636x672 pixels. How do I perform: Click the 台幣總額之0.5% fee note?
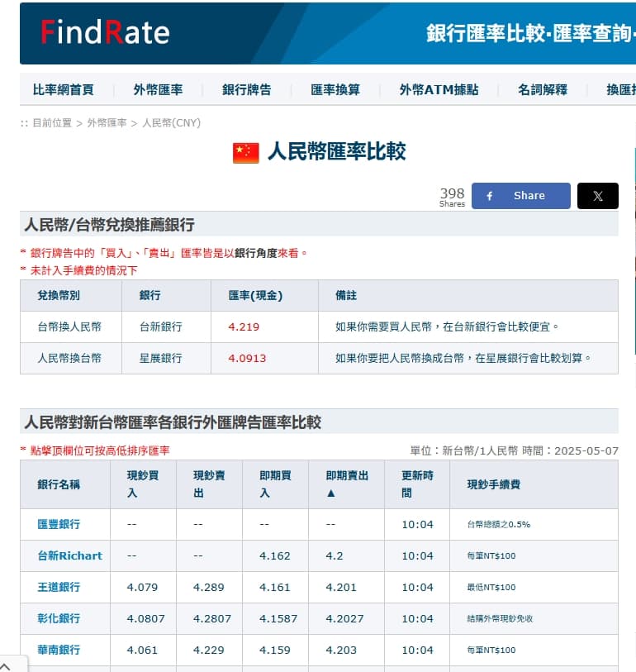point(499,524)
